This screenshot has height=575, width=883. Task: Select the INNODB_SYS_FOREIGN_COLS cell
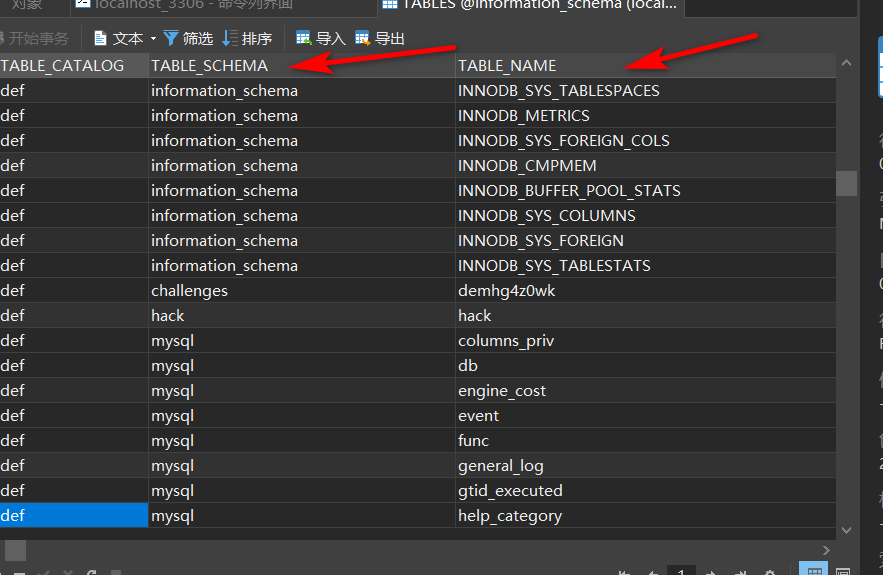click(645, 140)
